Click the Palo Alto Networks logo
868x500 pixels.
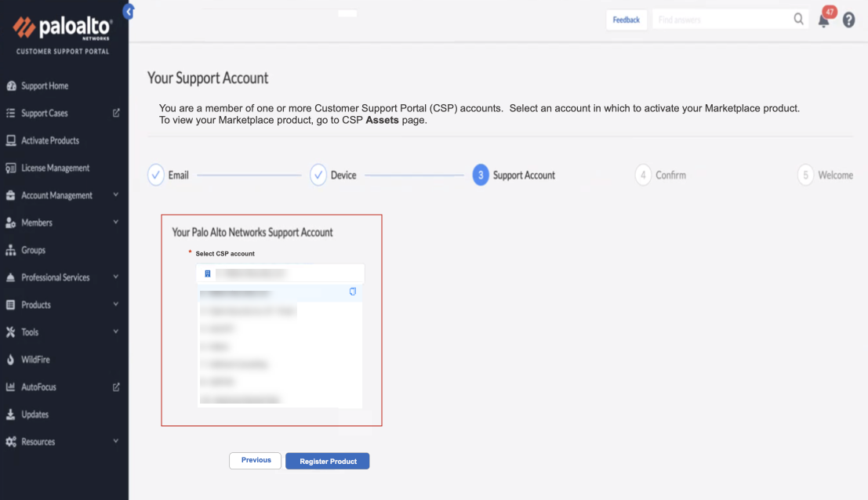tap(63, 27)
